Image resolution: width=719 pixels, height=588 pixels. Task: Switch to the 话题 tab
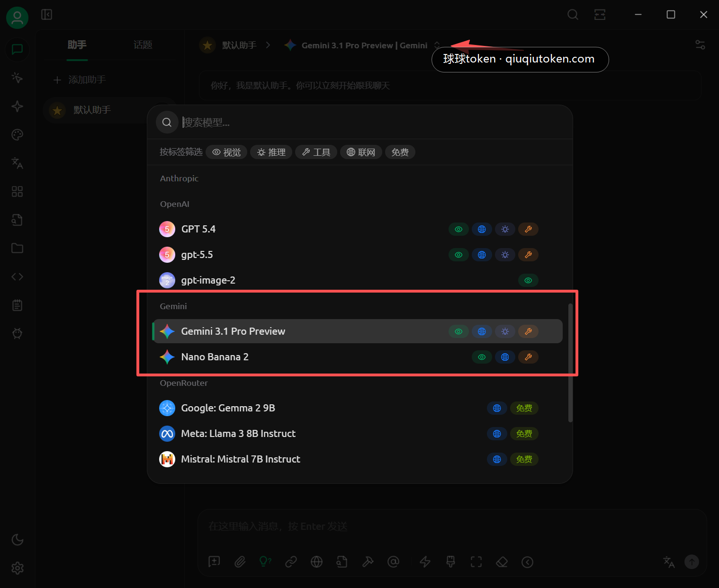(x=143, y=45)
